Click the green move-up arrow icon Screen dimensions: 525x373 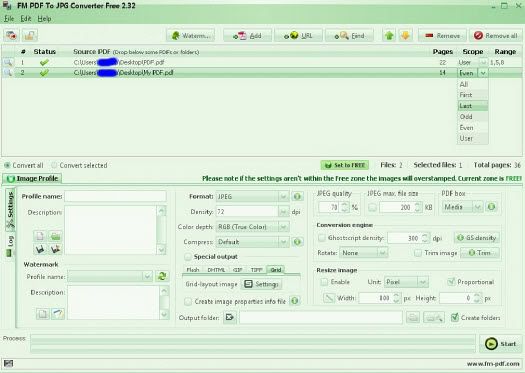[389, 35]
